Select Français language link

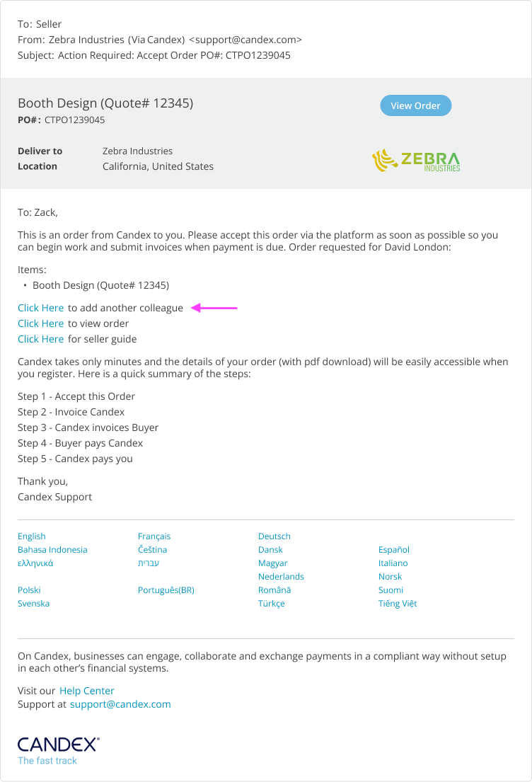tap(154, 536)
